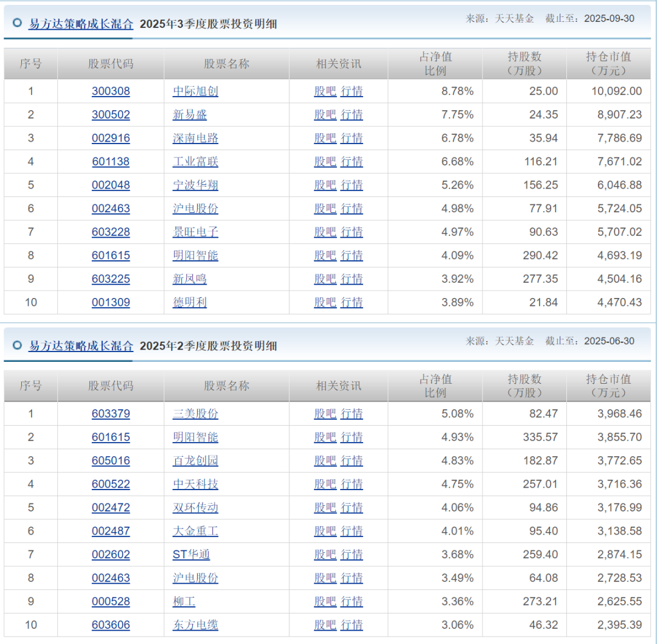657x644 pixels.
Task: Open 股吧 for 宁波华翔 row
Action: pos(325,185)
